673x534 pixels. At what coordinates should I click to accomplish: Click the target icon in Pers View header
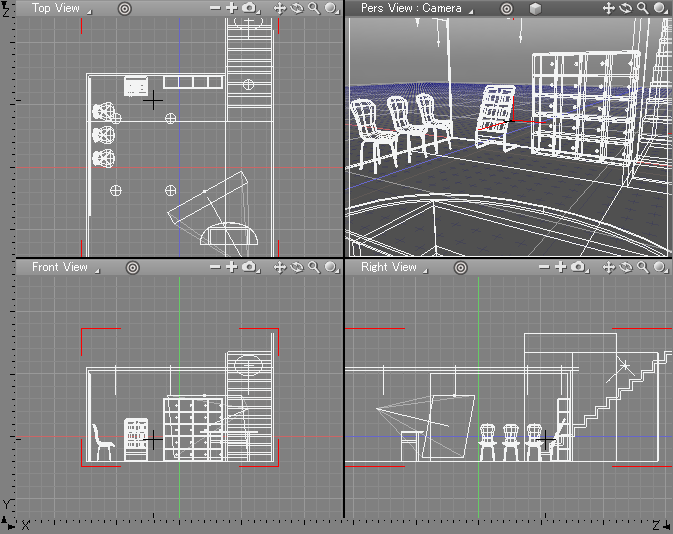pyautogui.click(x=506, y=8)
